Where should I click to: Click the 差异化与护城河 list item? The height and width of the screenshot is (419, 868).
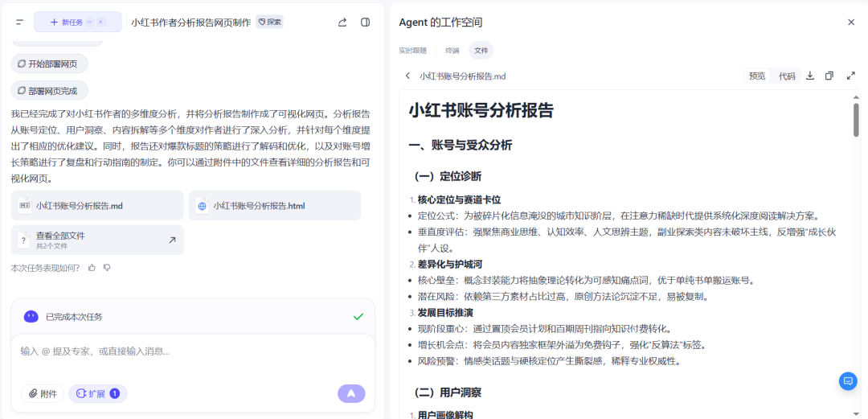[451, 265]
